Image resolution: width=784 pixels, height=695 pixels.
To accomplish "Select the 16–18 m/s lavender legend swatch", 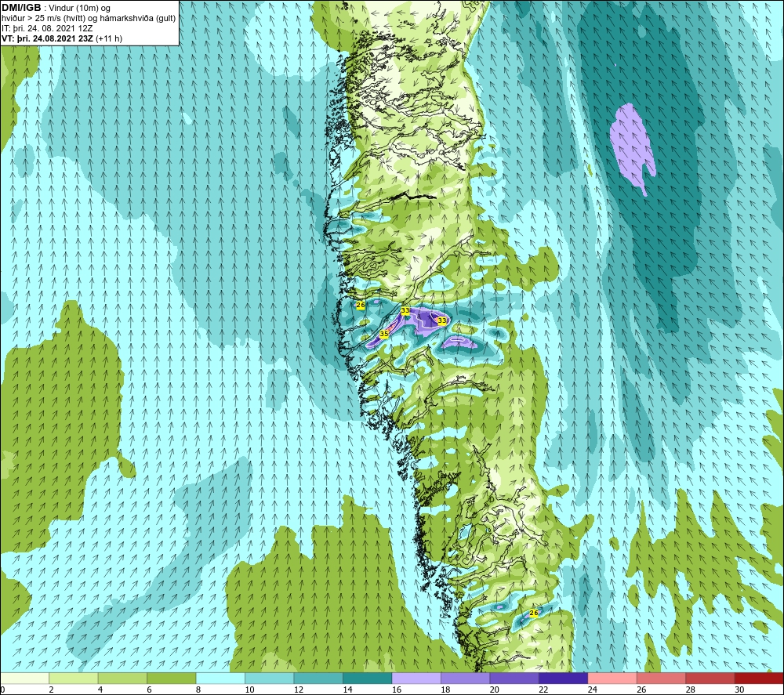I will 416,678.
